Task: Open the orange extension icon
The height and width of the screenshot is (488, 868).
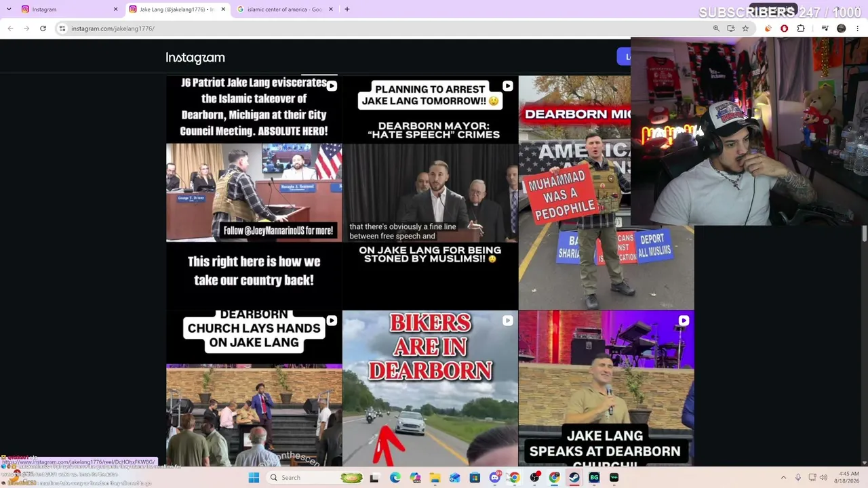Action: coord(768,28)
